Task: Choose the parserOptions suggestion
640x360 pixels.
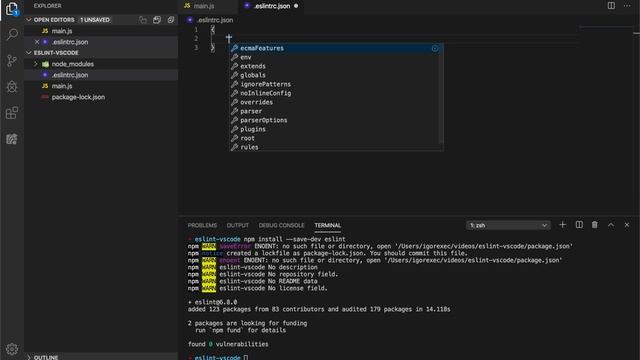Action: (x=336, y=120)
